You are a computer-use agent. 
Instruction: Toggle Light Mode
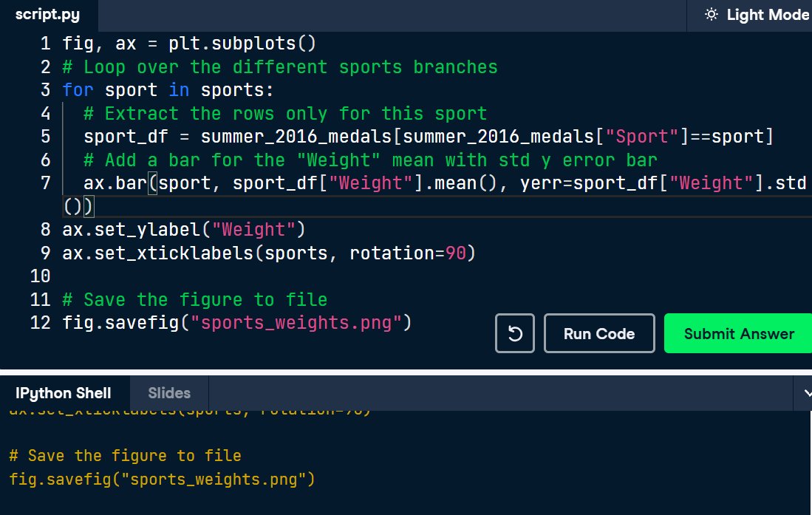pyautogui.click(x=757, y=15)
